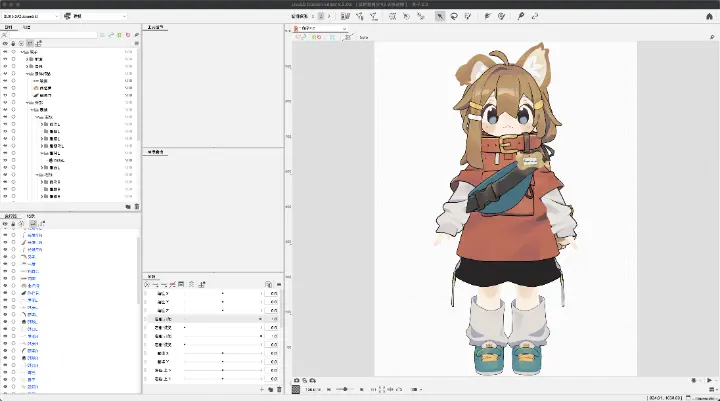
Task: Open the display options dropdown below canvas
Action: pos(416,389)
